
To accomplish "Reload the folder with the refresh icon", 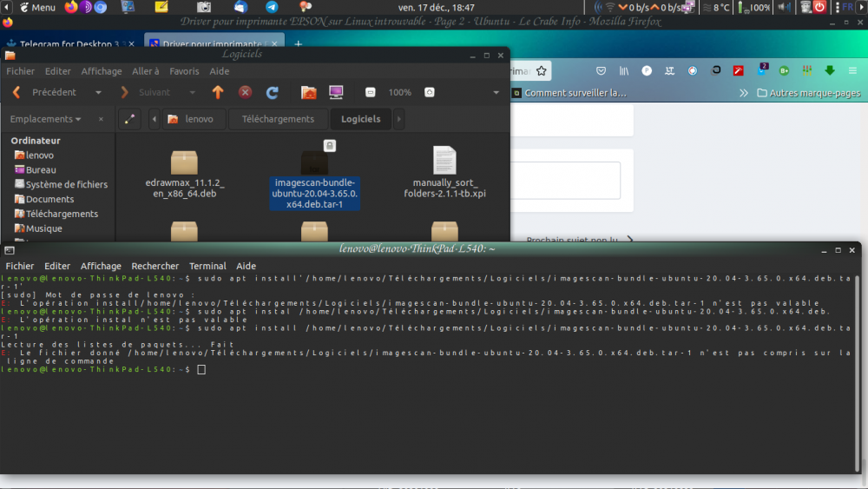I will tap(272, 92).
